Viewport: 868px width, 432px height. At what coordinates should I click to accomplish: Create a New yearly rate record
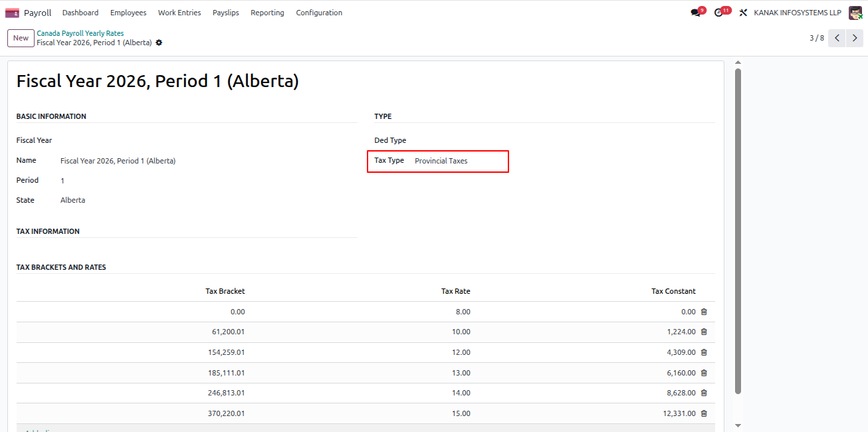tap(21, 38)
